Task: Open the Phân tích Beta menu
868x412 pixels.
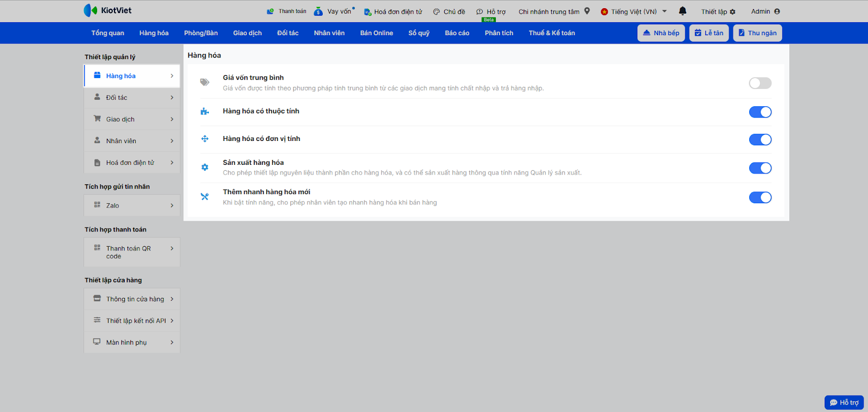Action: (499, 33)
